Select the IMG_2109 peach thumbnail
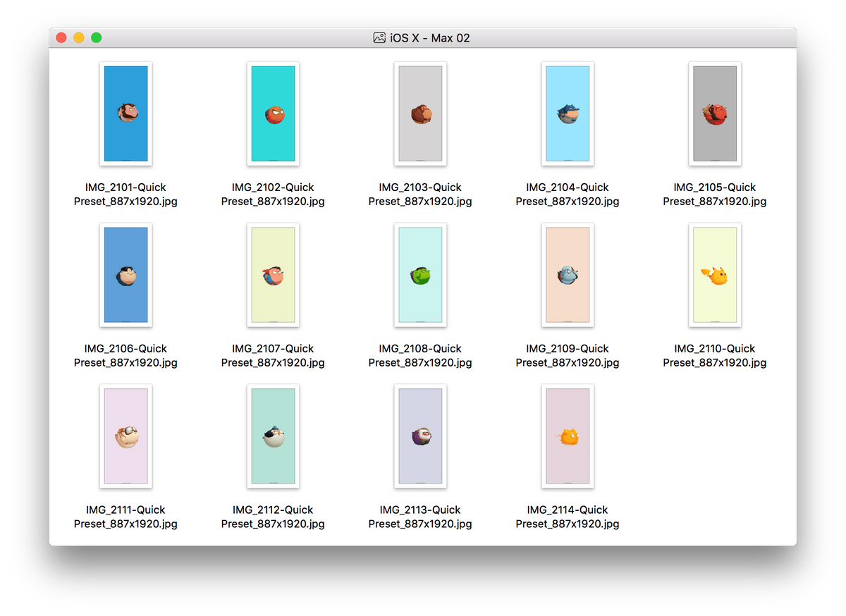 [568, 275]
